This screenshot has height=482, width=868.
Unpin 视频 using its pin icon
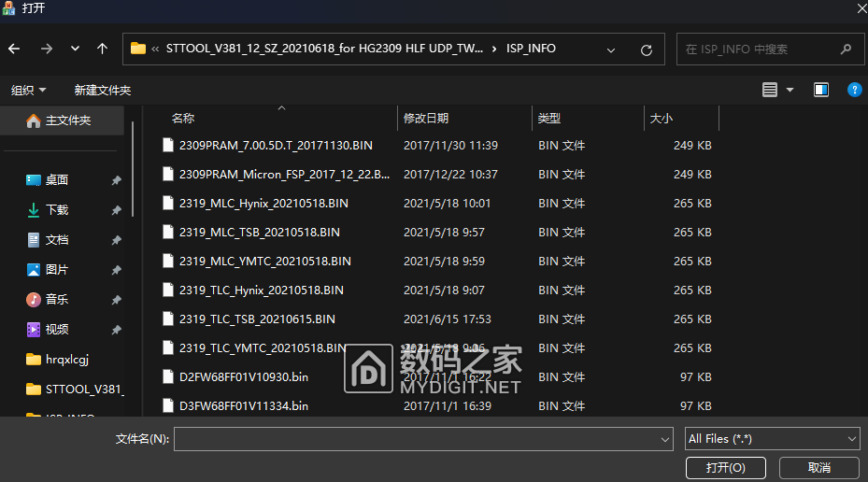coord(116,330)
